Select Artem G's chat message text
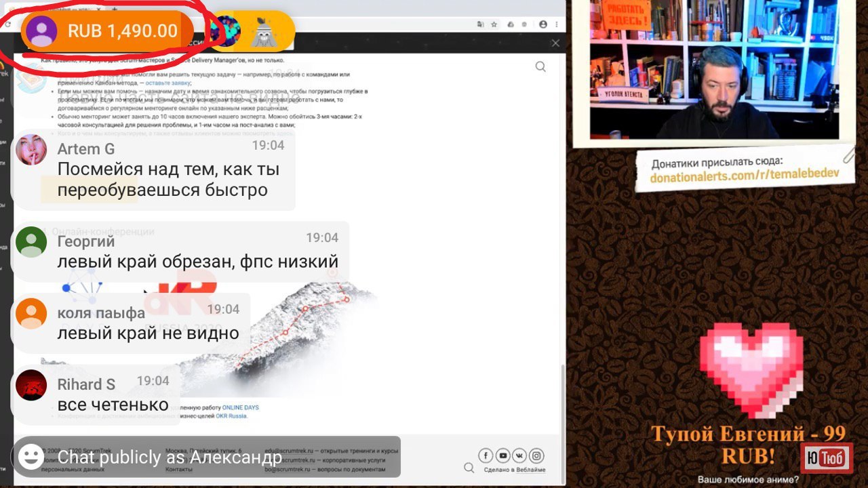Screen dimensions: 868x488 (168, 180)
